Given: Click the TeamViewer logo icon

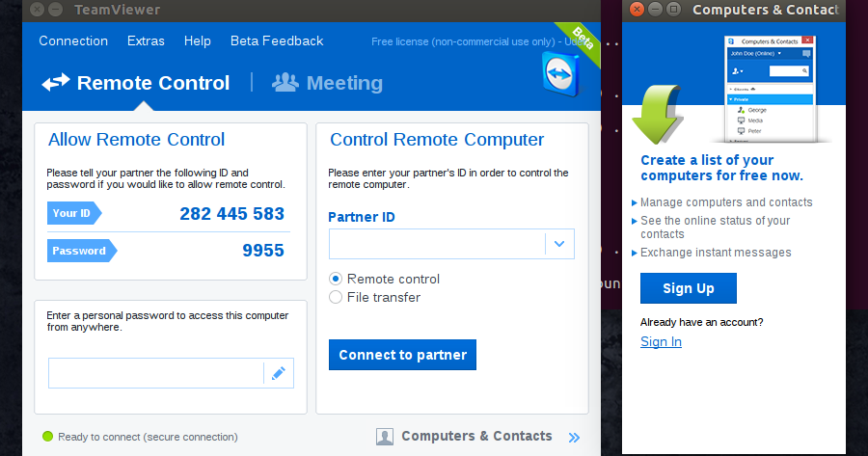Looking at the screenshot, I should point(560,73).
